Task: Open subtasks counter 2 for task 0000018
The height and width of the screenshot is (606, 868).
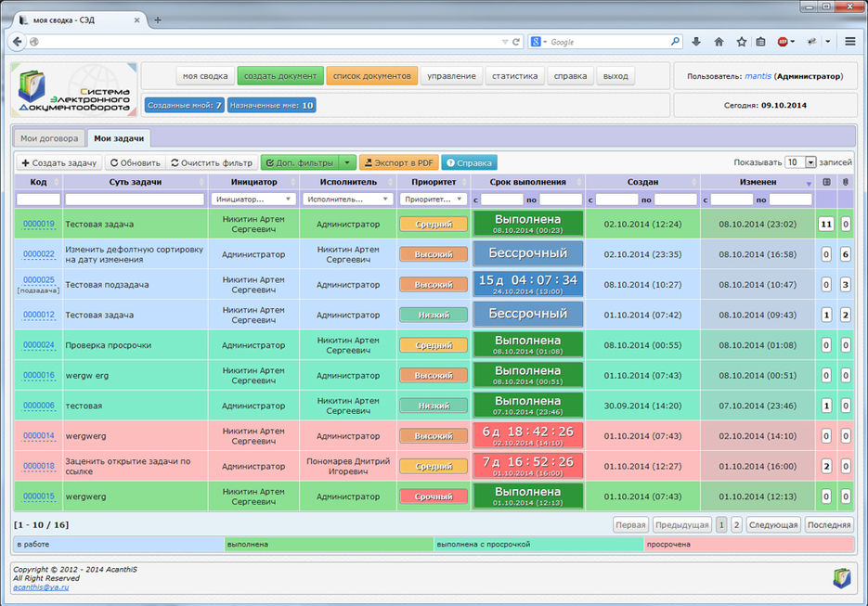Action: (x=826, y=467)
